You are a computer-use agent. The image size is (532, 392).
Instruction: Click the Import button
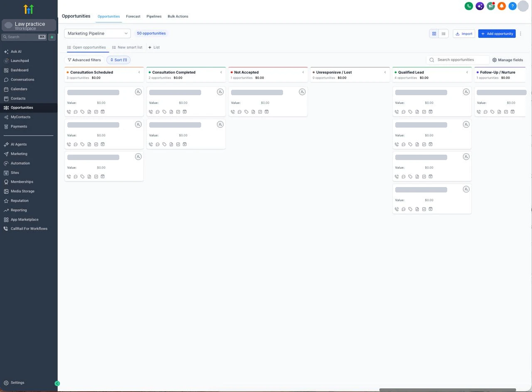click(x=464, y=34)
